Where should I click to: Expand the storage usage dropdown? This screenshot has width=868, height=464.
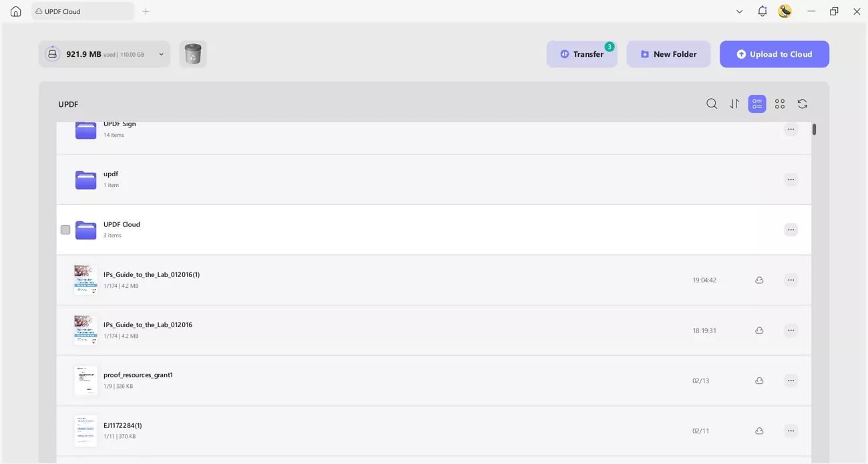160,53
